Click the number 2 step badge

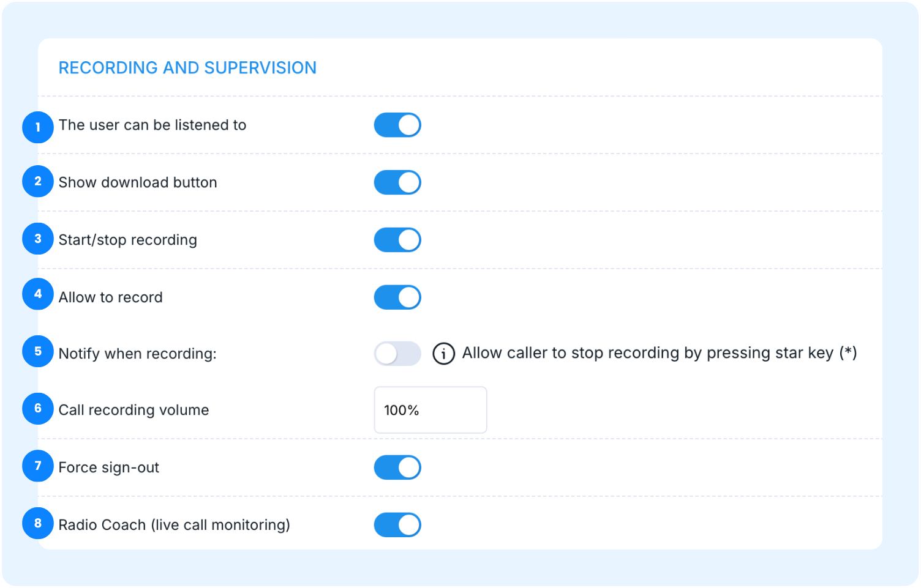(38, 182)
